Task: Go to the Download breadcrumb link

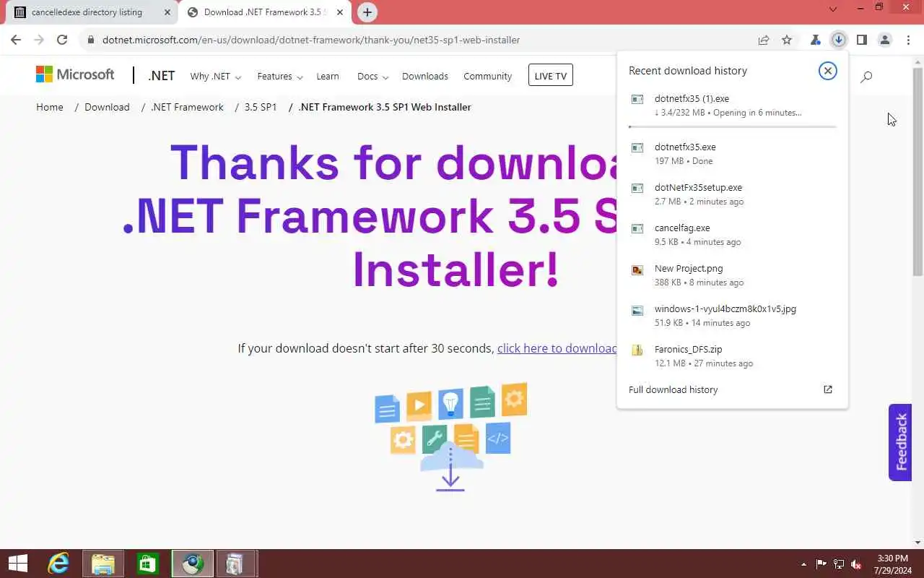Action: [x=107, y=107]
